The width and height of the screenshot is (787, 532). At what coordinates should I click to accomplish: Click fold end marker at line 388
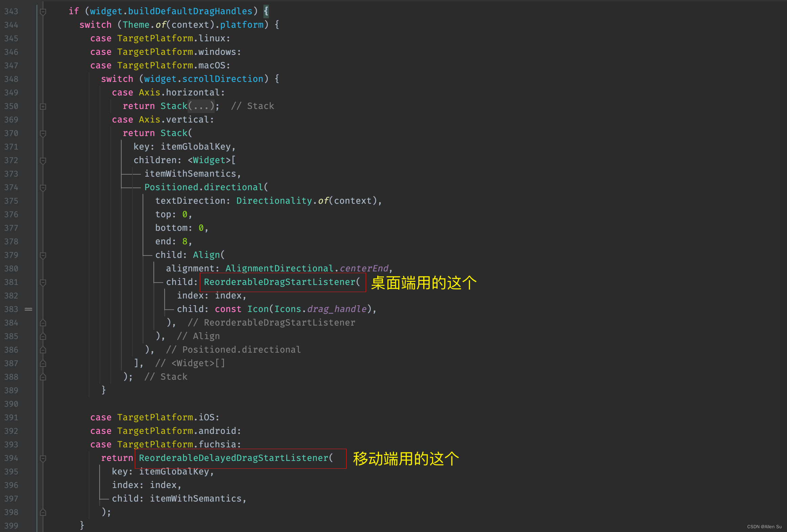click(x=43, y=377)
